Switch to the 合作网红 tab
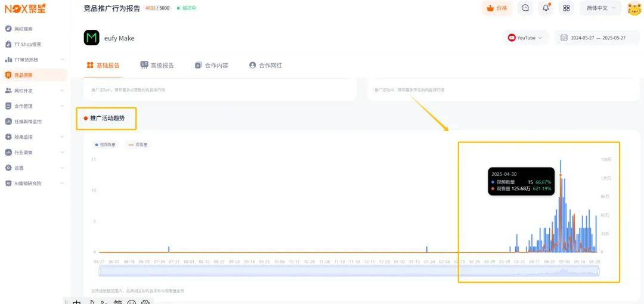The image size is (644, 304). click(266, 66)
